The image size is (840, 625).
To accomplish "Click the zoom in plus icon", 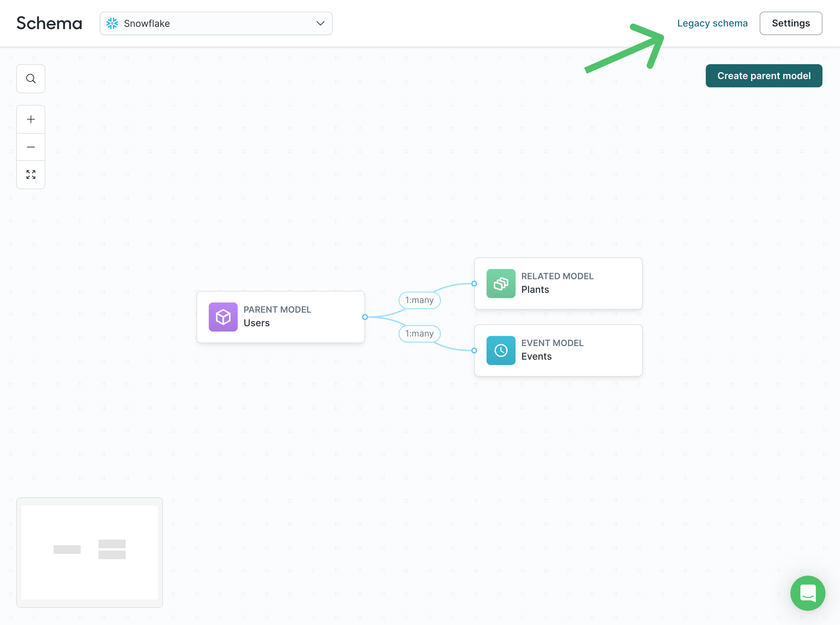I will coord(31,119).
